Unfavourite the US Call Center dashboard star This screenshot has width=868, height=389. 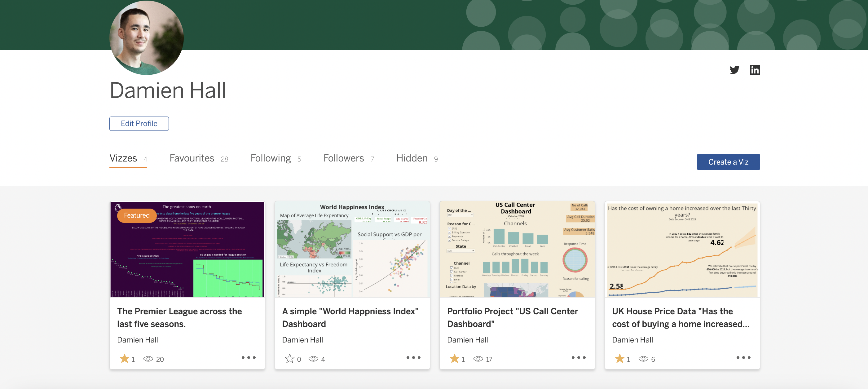pos(454,359)
